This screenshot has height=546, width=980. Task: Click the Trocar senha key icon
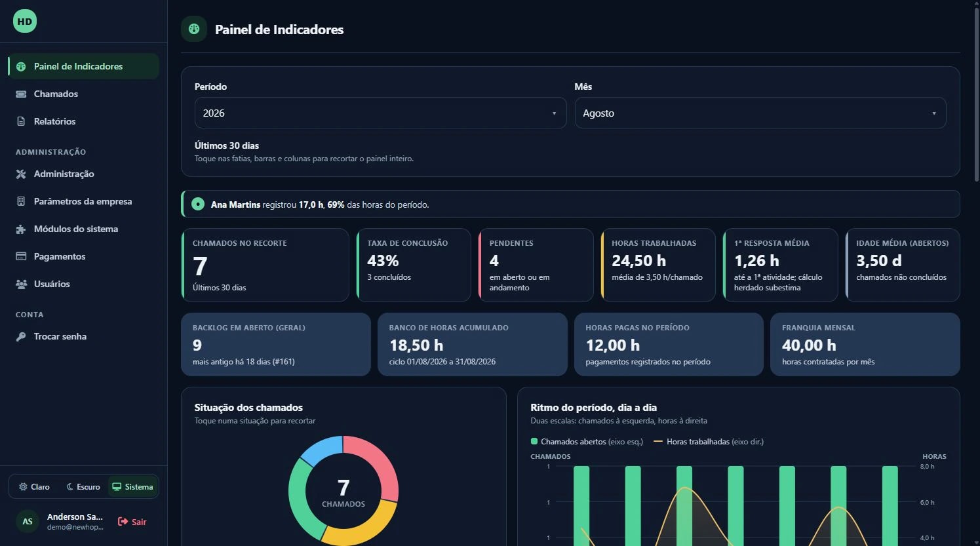(x=21, y=336)
